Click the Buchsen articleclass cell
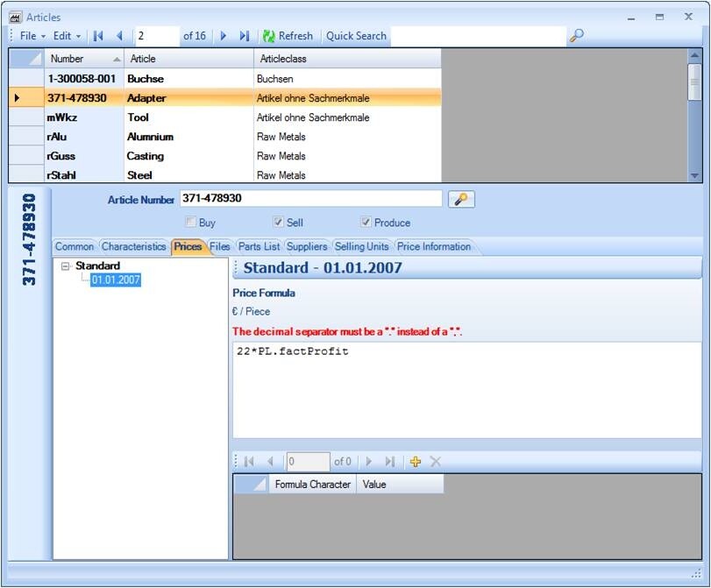This screenshot has height=588, width=711. click(347, 79)
